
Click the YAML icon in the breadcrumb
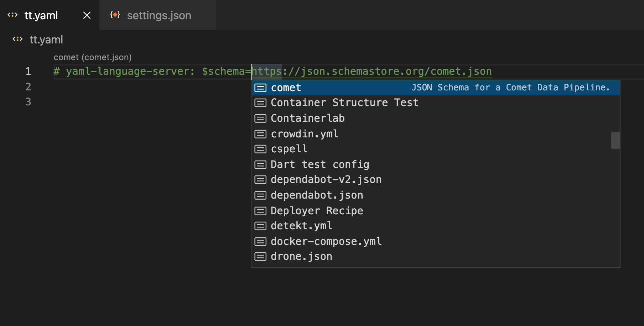[x=17, y=39]
